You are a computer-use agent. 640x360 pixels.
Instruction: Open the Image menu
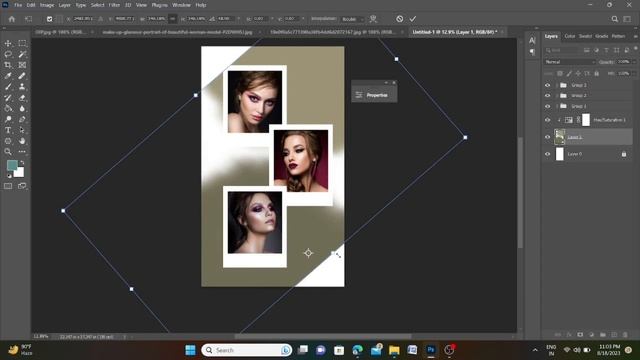click(47, 5)
